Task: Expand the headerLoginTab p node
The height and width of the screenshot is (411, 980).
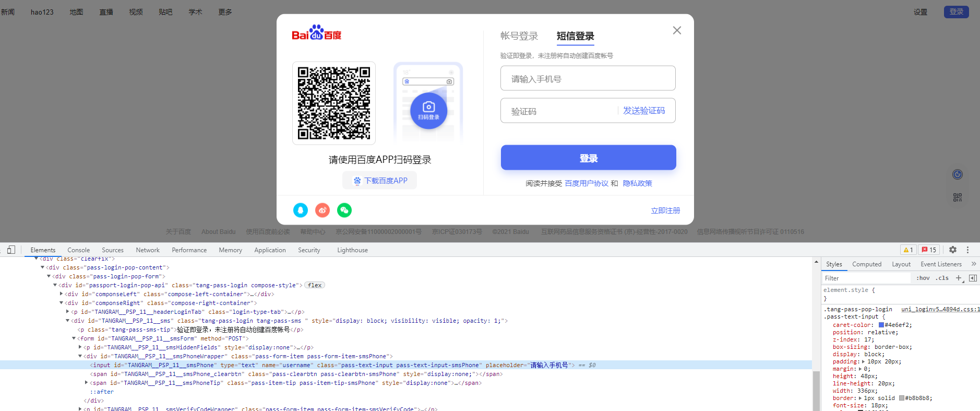Action: (68, 312)
